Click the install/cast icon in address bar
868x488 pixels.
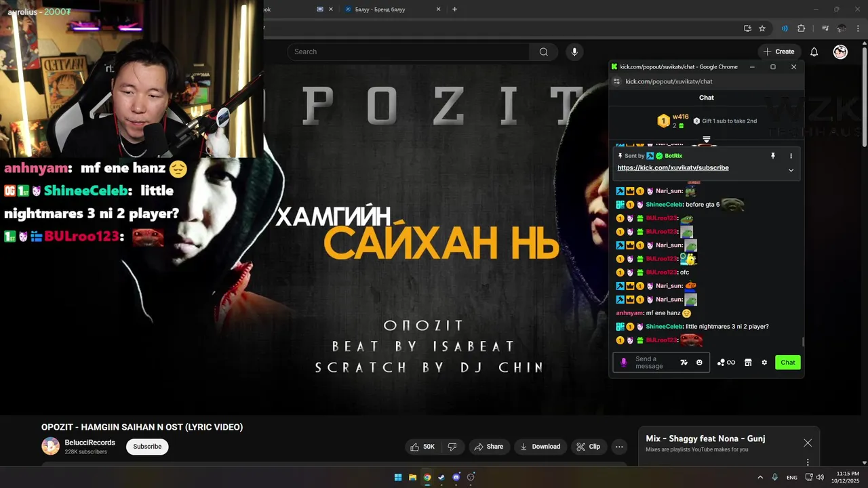click(747, 28)
